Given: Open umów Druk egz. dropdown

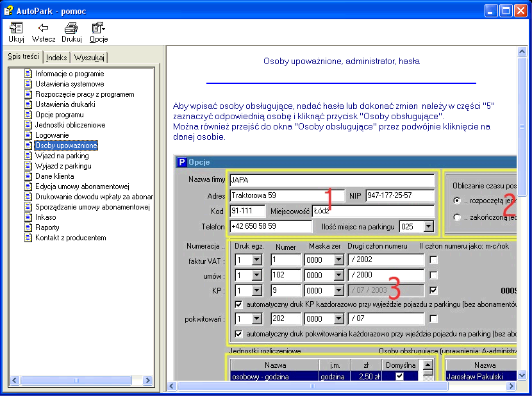Looking at the screenshot, I should [x=257, y=275].
